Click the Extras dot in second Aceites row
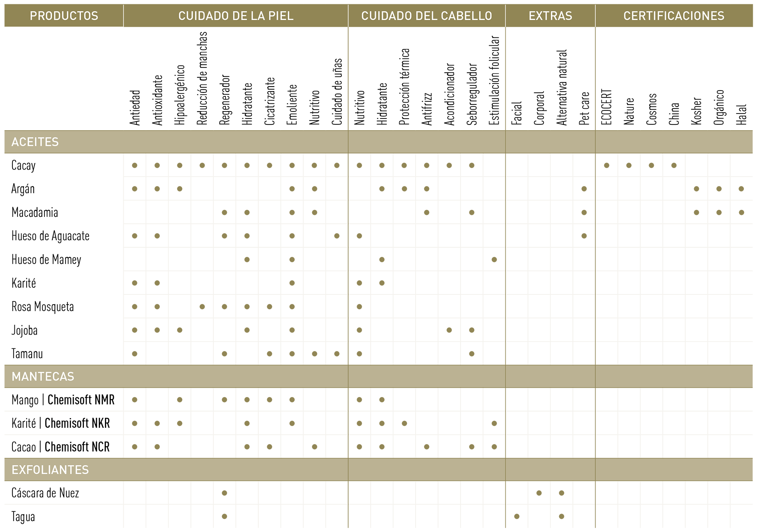759x532 pixels. [584, 189]
